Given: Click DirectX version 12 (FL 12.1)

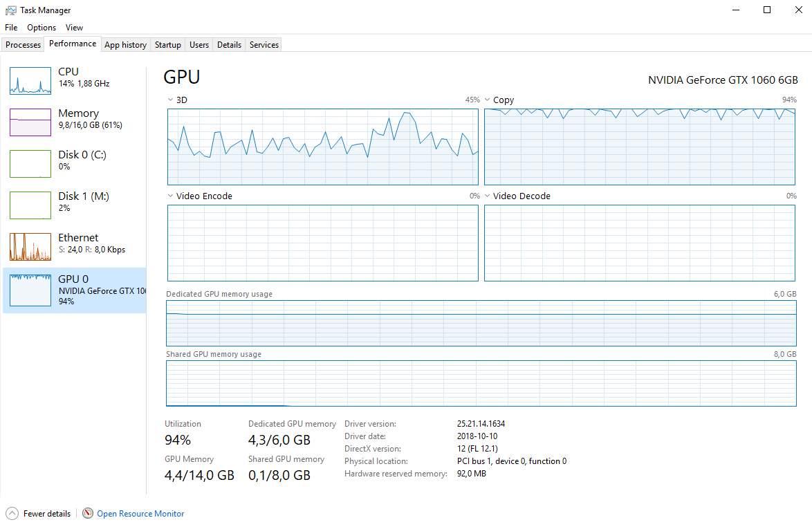Looking at the screenshot, I should 477,448.
